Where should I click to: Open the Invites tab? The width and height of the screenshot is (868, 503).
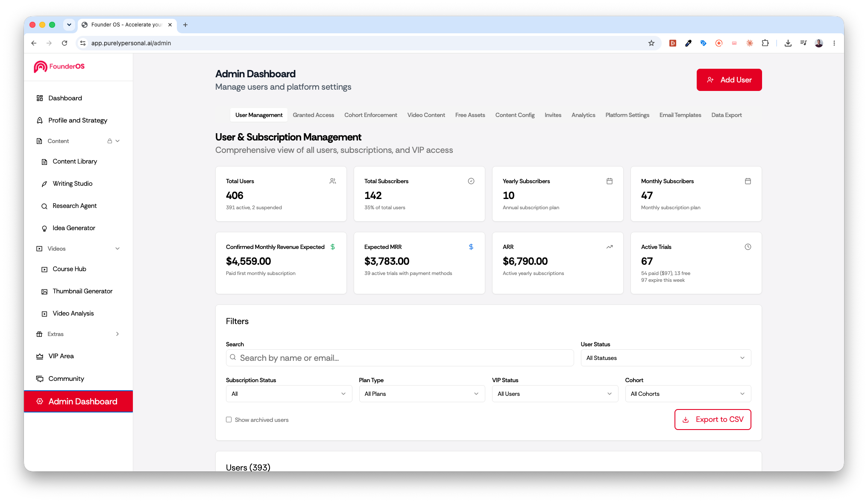[553, 115]
